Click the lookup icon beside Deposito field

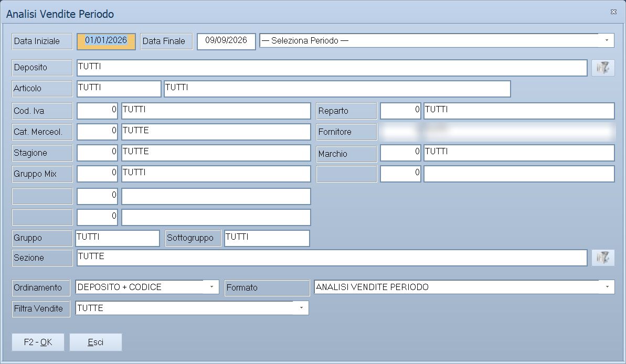[x=603, y=68]
